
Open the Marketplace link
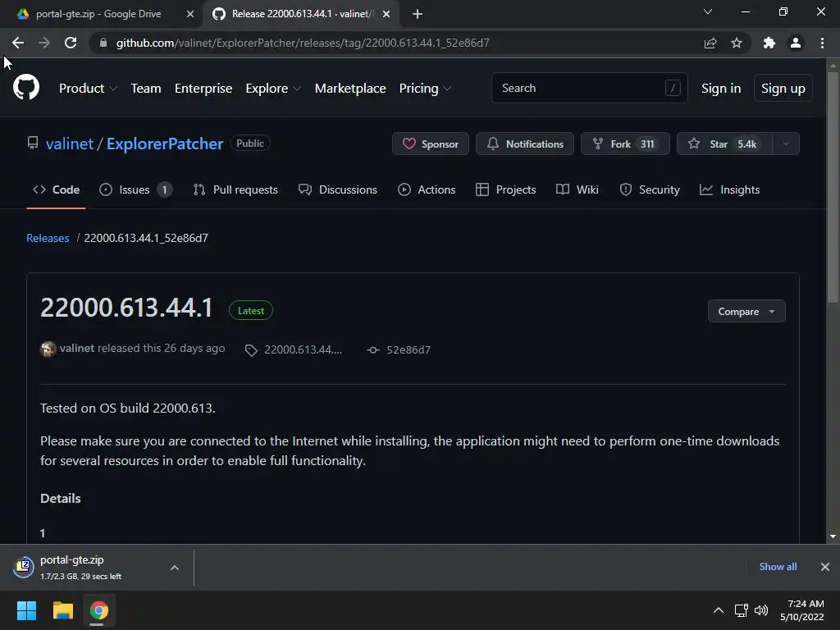[350, 89]
